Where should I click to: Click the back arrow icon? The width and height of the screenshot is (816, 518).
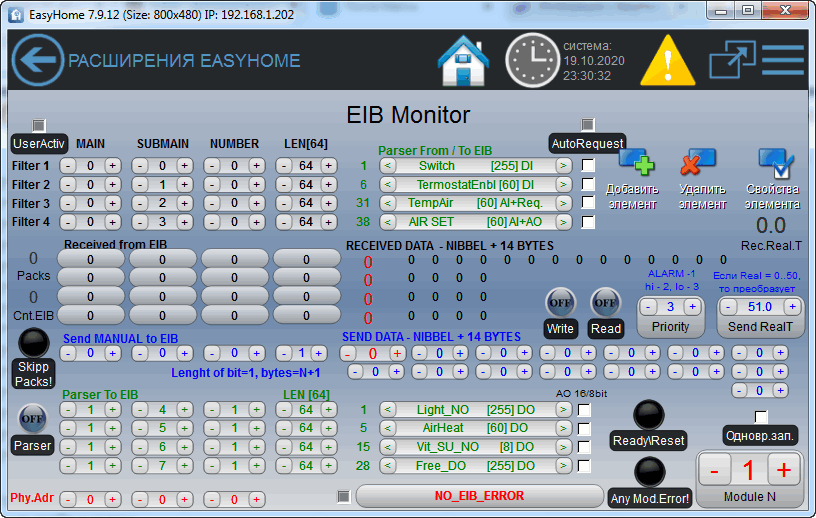pos(37,60)
